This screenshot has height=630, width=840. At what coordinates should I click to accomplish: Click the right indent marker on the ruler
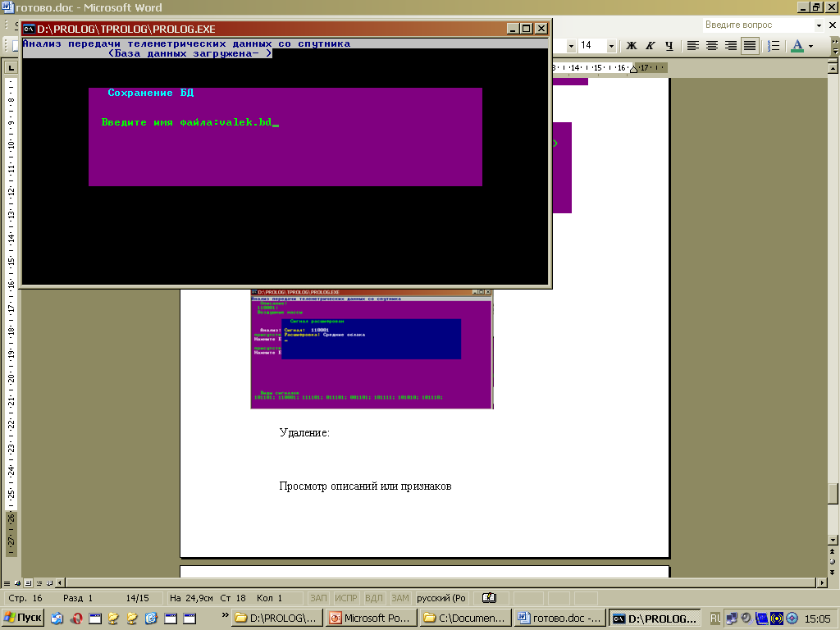tap(634, 69)
